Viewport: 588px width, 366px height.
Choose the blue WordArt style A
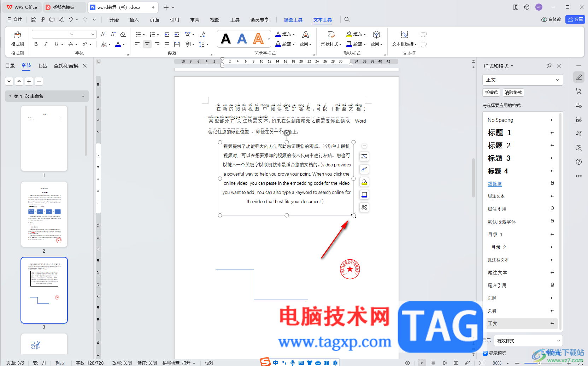click(x=242, y=39)
